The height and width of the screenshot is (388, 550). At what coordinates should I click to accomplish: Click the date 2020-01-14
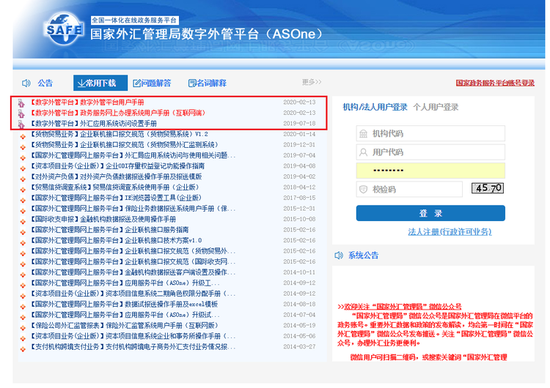pos(299,134)
